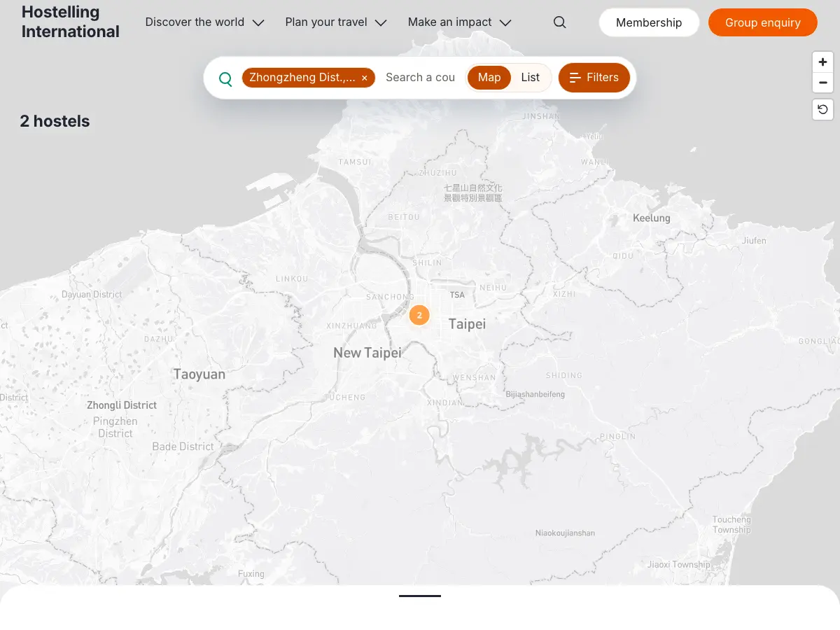Pull up the bottom sheet handle
The image size is (840, 630).
[x=420, y=596]
